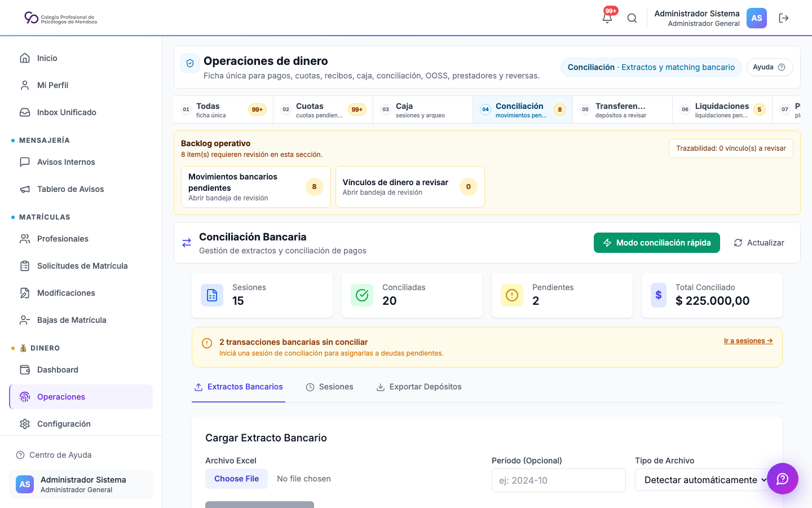812x508 pixels.
Task: Go to Inicio in sidebar
Action: pos(81,58)
